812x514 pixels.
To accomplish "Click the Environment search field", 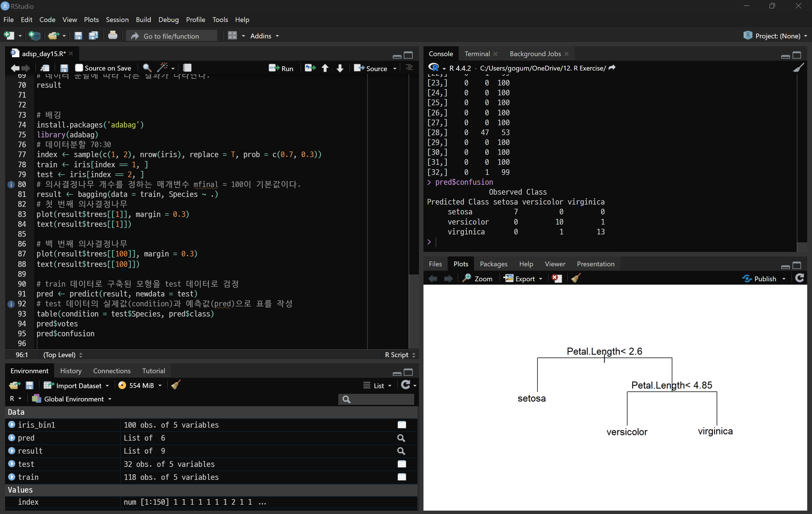I will 376,399.
